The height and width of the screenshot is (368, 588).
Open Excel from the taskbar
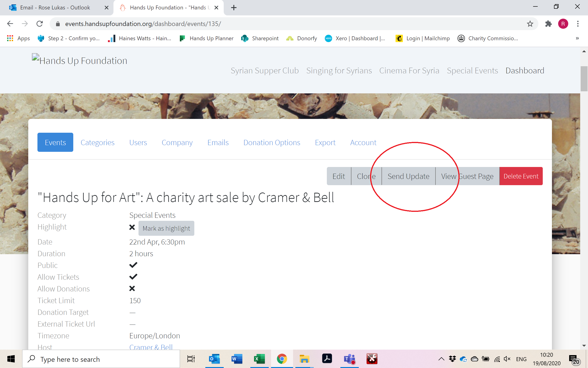[259, 359]
